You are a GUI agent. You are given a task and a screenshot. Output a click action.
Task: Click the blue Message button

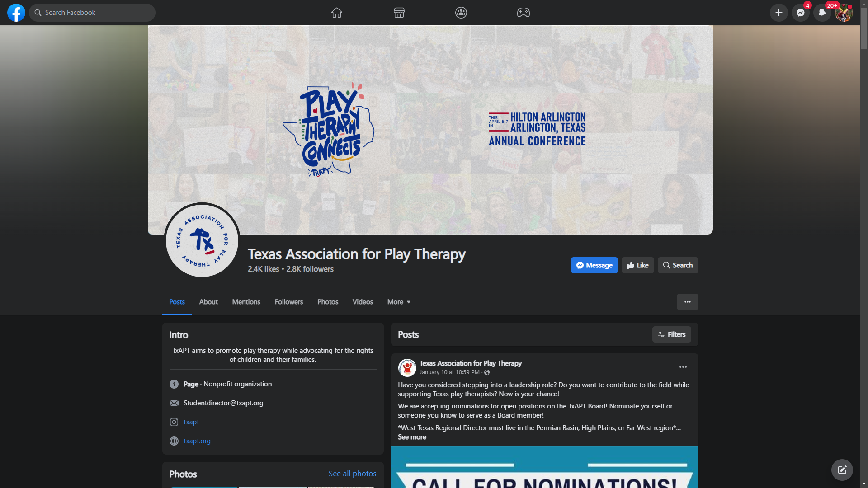594,265
